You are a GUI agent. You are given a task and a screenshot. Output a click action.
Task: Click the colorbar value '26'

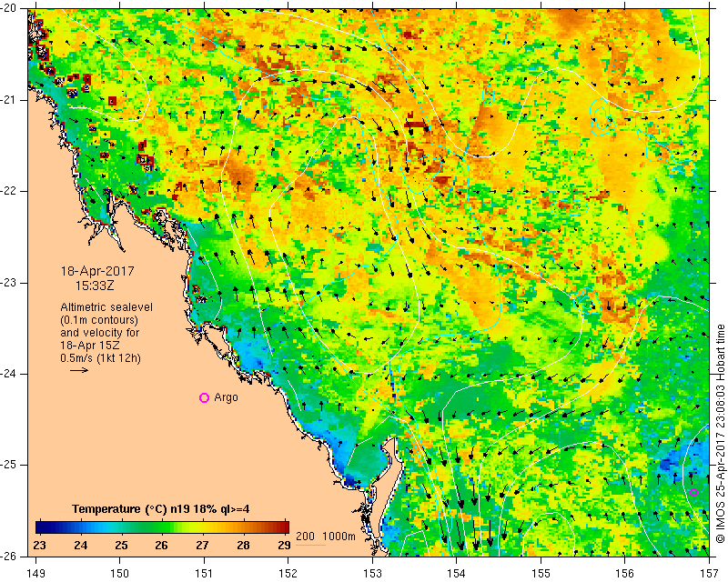[x=162, y=545]
